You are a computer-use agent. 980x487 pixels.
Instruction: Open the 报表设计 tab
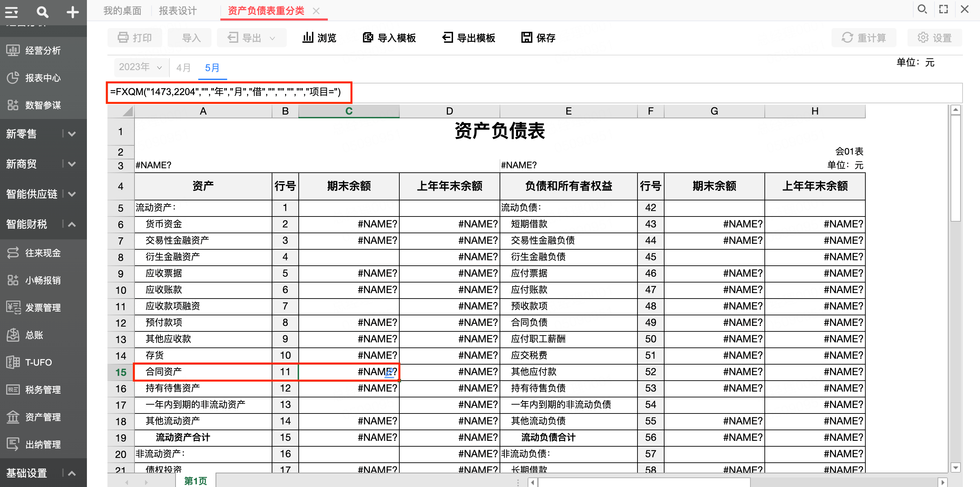click(x=178, y=11)
